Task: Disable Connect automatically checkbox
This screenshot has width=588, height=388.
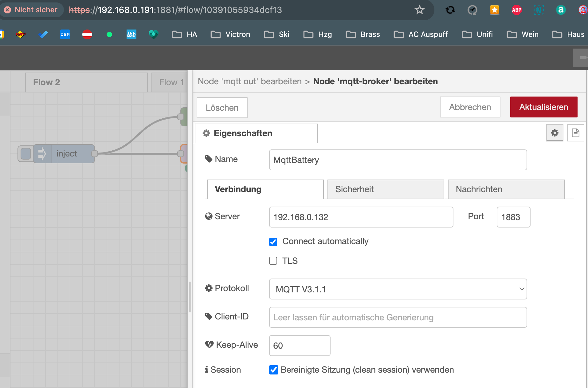Action: (x=273, y=242)
